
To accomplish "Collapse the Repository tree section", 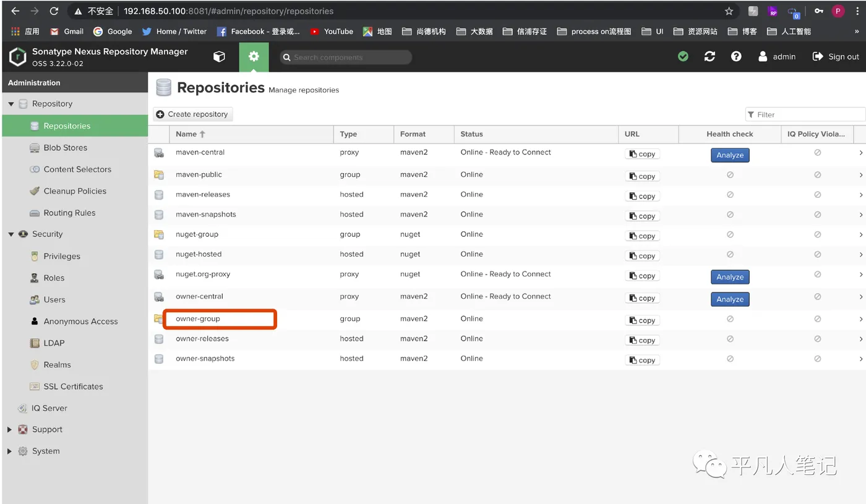I will tap(11, 104).
